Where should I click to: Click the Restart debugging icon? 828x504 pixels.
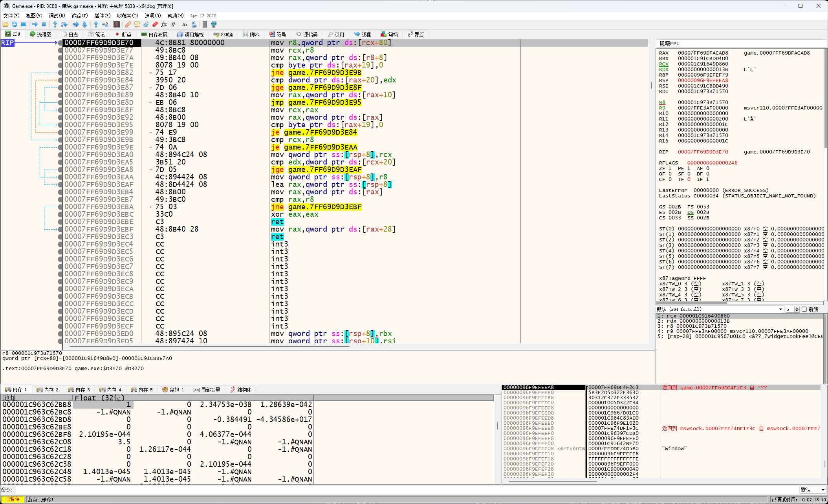[x=15, y=24]
